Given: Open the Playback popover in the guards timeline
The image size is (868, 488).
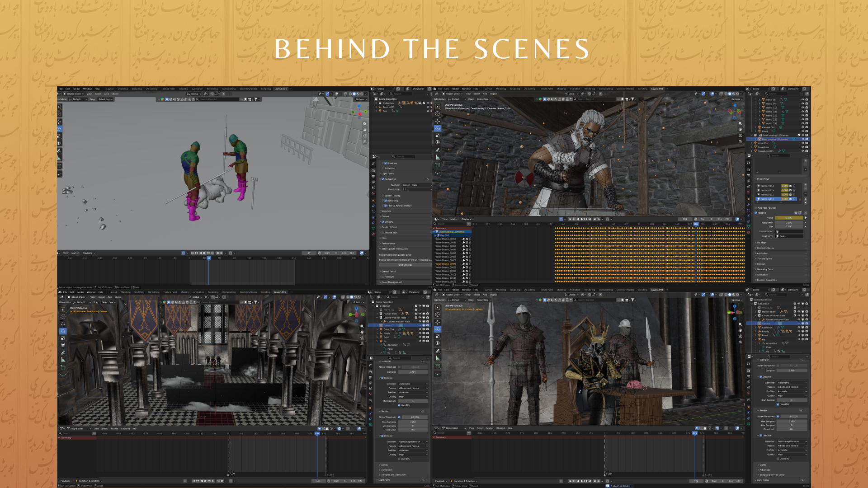Looking at the screenshot, I should [x=88, y=253].
